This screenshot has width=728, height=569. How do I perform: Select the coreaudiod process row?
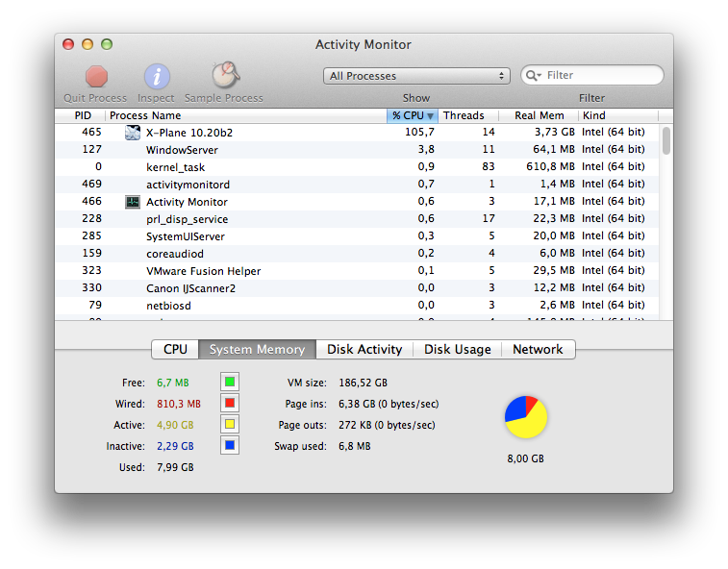click(357, 254)
